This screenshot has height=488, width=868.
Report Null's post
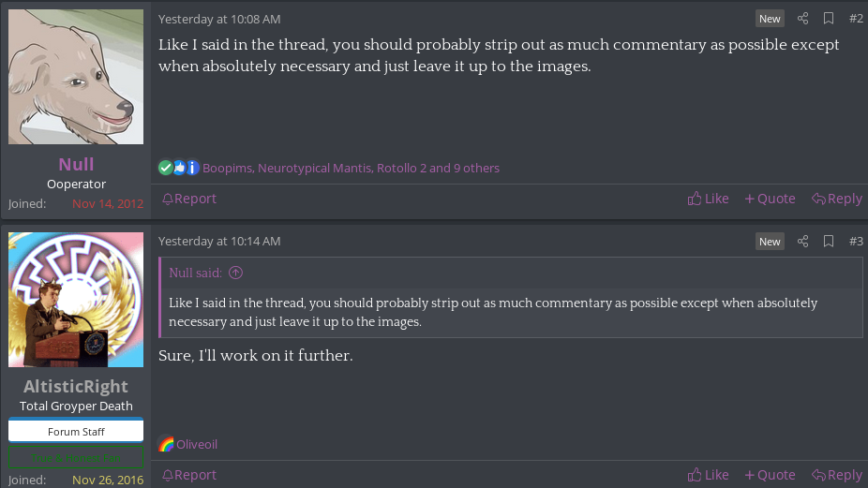point(188,199)
